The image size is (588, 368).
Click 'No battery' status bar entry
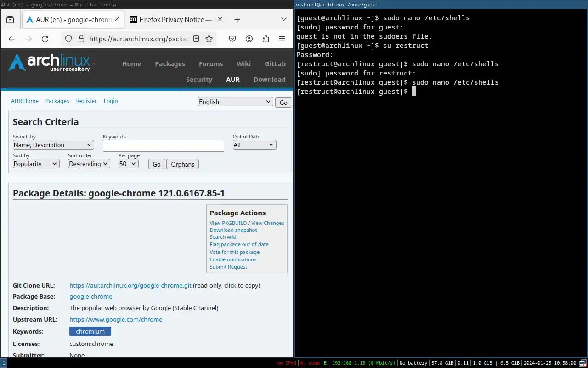(x=413, y=363)
